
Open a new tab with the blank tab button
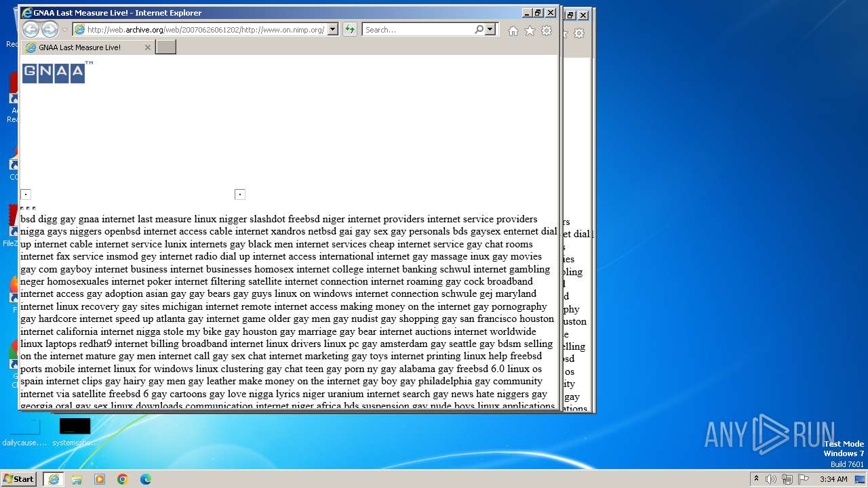click(165, 47)
